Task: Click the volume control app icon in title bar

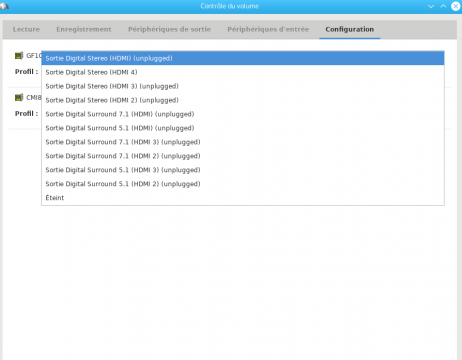Action: point(4,6)
